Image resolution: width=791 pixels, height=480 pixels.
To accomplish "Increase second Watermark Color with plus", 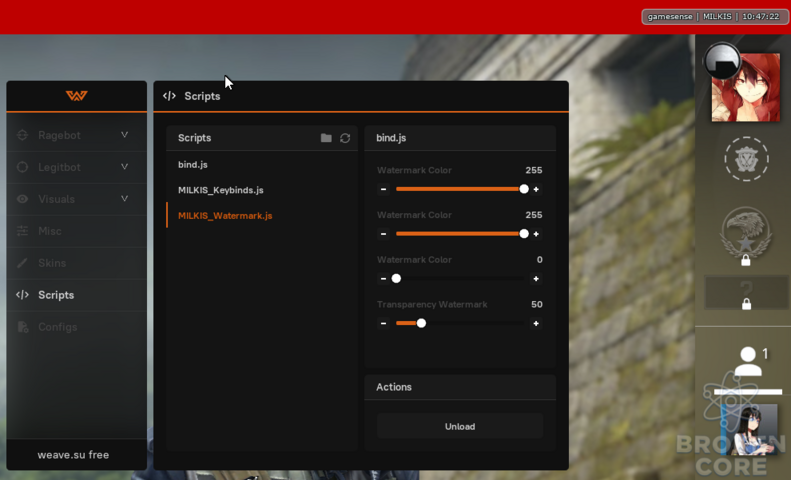I will [536, 234].
